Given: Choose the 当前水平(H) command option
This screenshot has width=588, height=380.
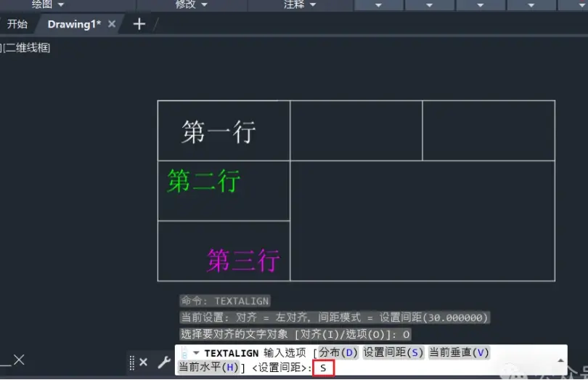Looking at the screenshot, I should pyautogui.click(x=208, y=367).
